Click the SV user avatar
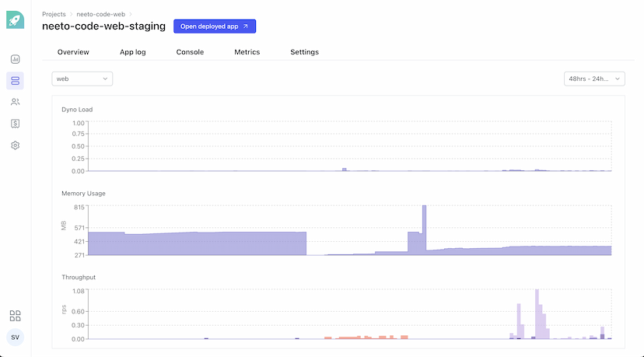 click(x=16, y=338)
